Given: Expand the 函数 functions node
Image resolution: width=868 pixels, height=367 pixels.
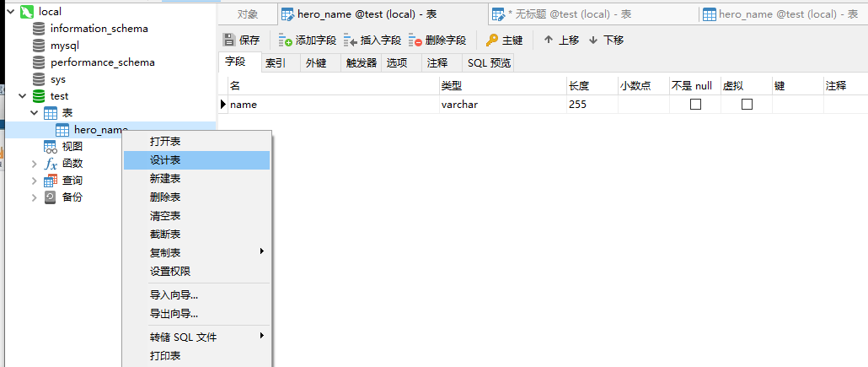Looking at the screenshot, I should [35, 164].
